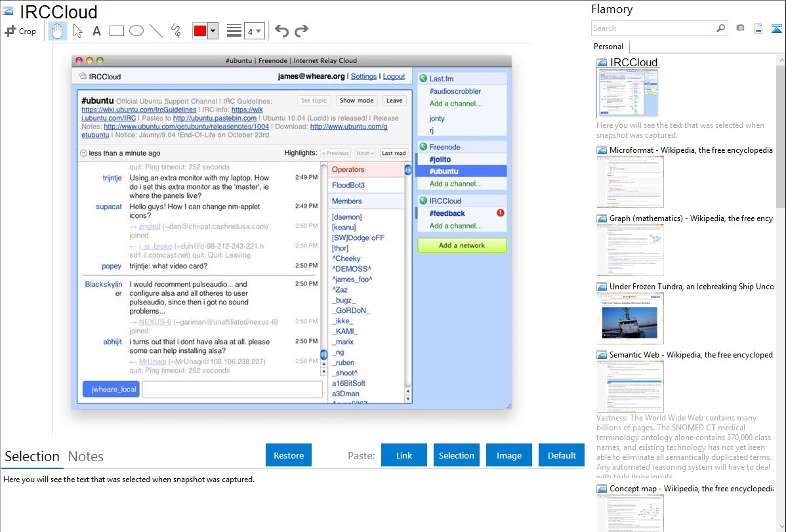This screenshot has width=786, height=532.
Task: Select the hand pan tool
Action: [58, 31]
